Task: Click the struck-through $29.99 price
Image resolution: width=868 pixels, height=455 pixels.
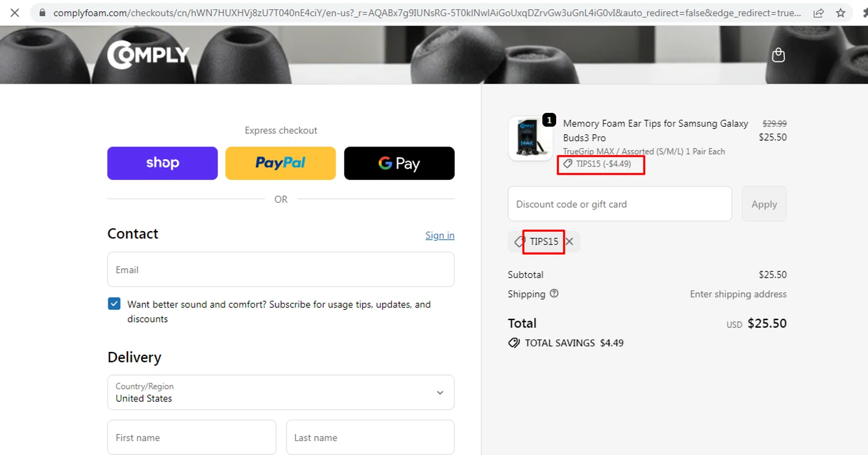Action: click(774, 123)
